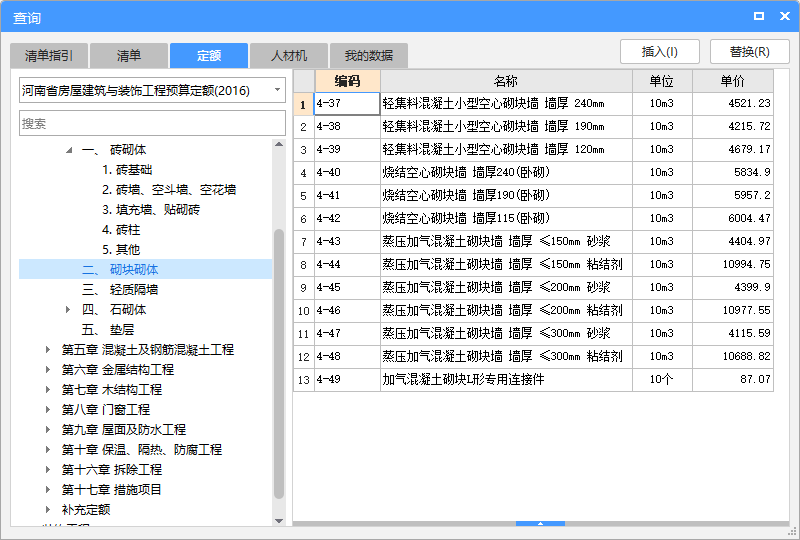Select code cell 4-48
800x540 pixels.
tap(347, 356)
